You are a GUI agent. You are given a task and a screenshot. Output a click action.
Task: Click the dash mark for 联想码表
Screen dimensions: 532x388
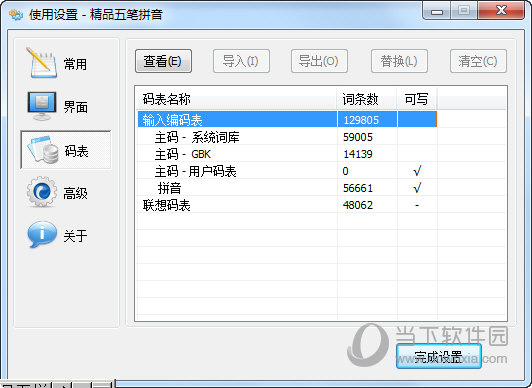[x=417, y=205]
